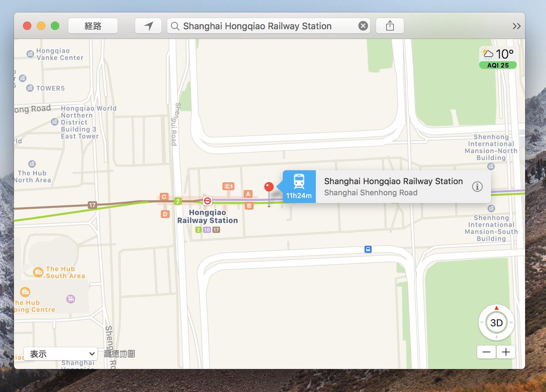Click the Shanghai Hongqiao Railway Station callout title
This screenshot has height=392, width=546.
[394, 181]
